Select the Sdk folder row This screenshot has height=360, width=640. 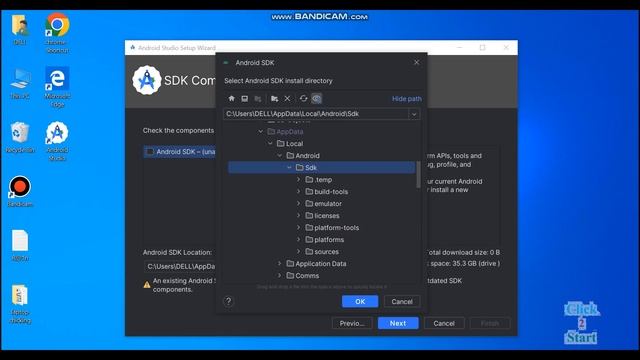[322, 167]
